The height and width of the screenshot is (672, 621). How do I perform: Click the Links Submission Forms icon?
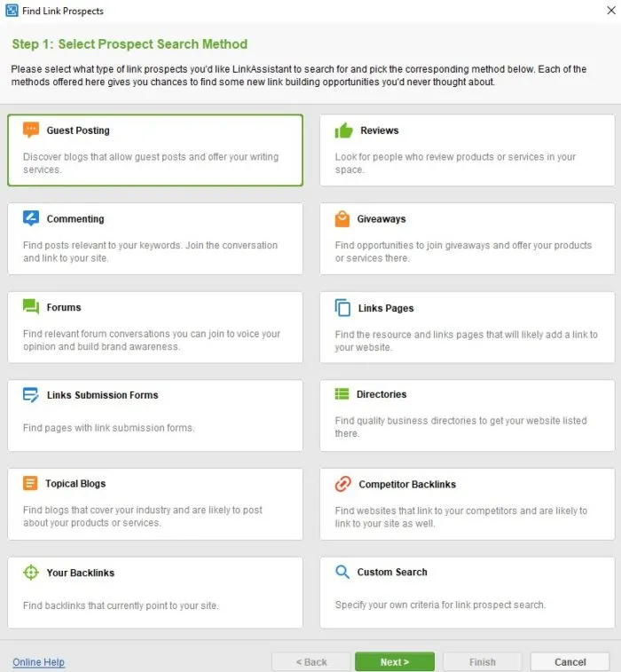(x=31, y=395)
